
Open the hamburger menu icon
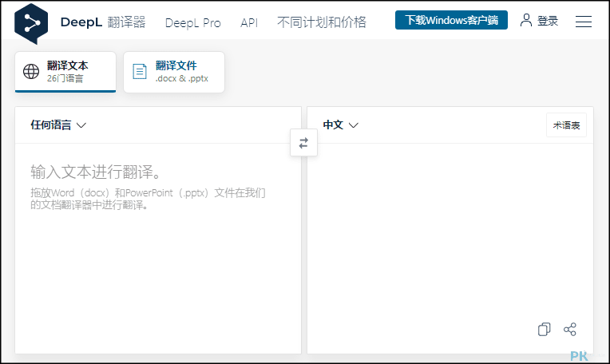tap(583, 22)
